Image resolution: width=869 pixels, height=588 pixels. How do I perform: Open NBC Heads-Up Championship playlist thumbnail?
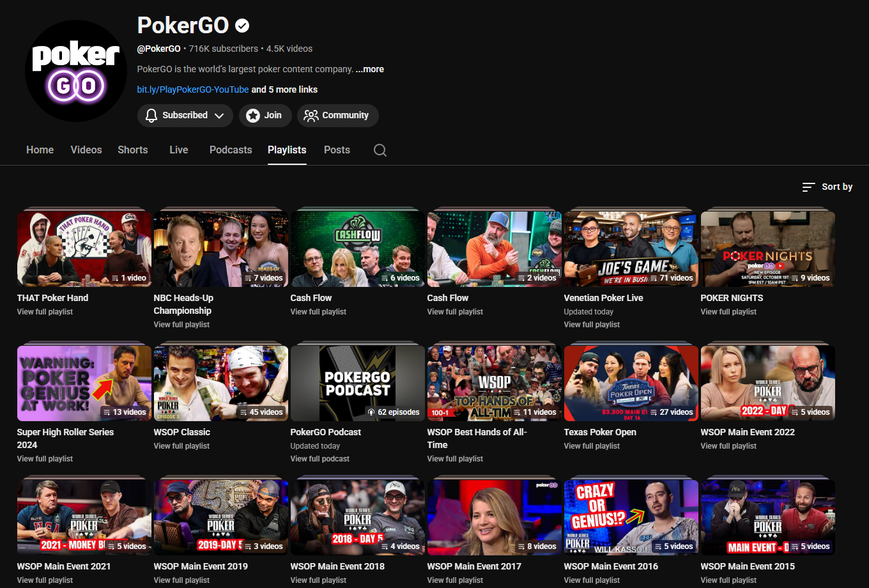tap(221, 249)
